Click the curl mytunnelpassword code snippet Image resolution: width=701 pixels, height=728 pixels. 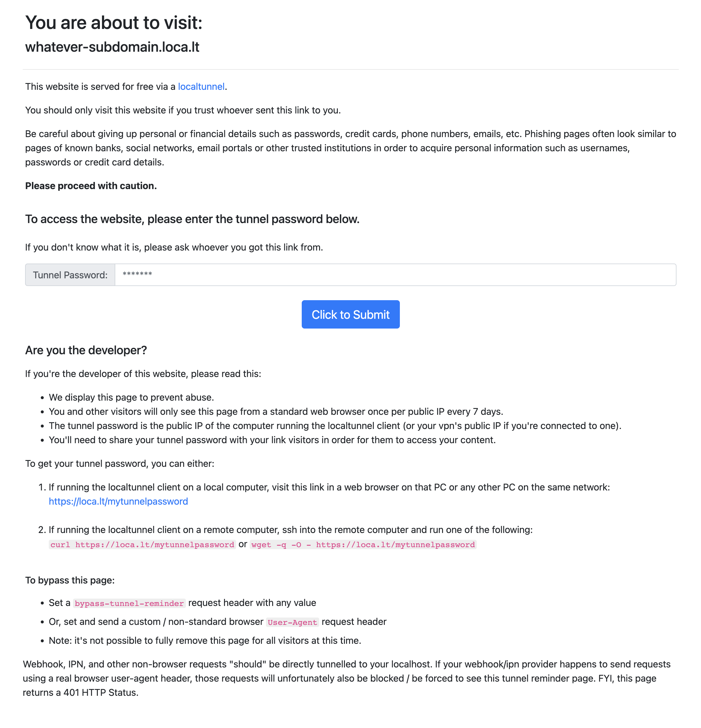[142, 545]
